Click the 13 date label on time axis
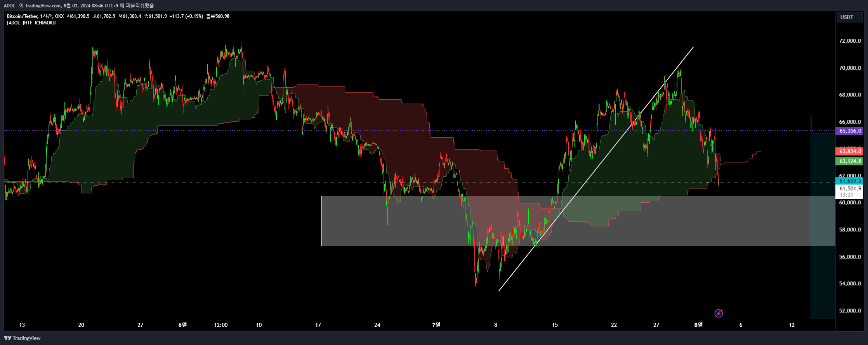This screenshot has width=868, height=345. [x=22, y=325]
